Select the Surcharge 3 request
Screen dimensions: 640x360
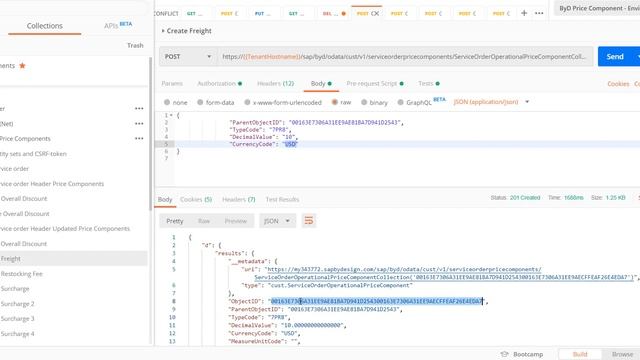coord(17,319)
